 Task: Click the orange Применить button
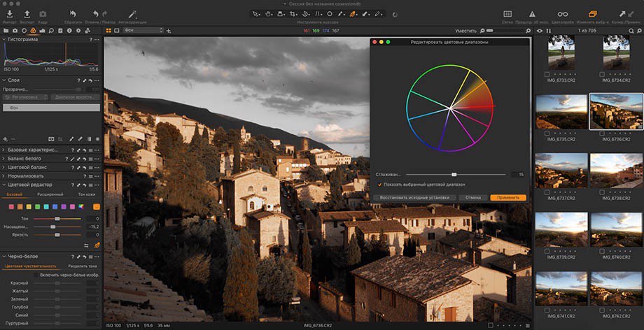(x=508, y=197)
